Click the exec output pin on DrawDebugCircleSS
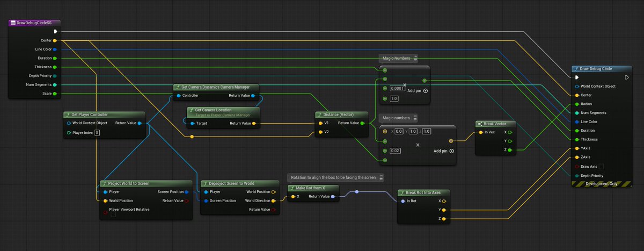The width and height of the screenshot is (644, 251). click(55, 32)
